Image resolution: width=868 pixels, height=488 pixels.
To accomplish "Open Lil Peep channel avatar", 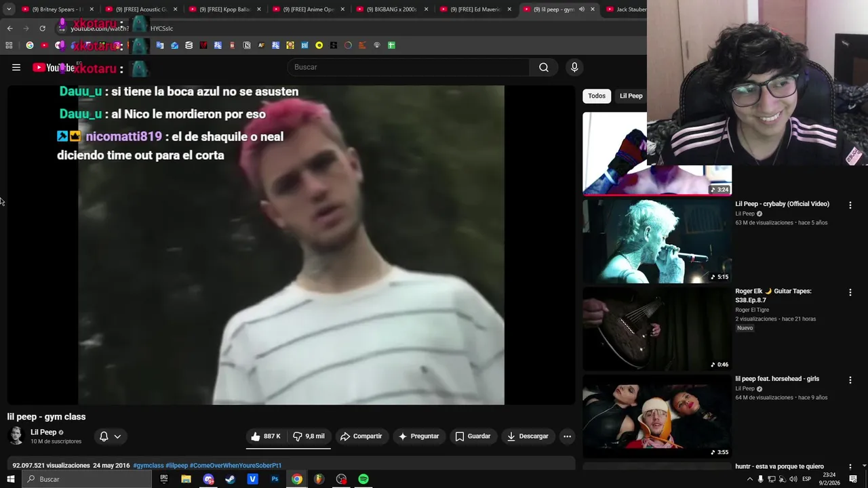I will point(16,436).
